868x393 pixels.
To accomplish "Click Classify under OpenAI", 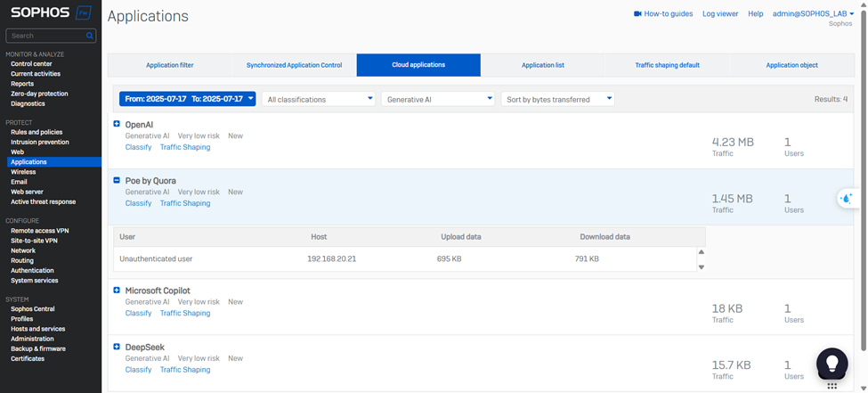I will click(x=138, y=147).
